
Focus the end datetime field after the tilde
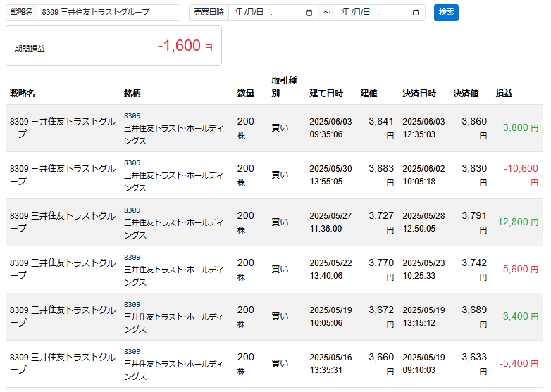tap(380, 13)
